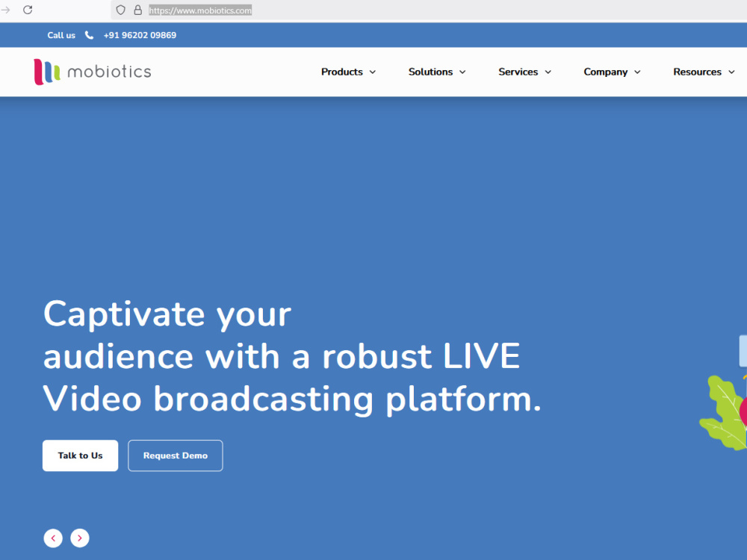Image resolution: width=747 pixels, height=560 pixels.
Task: Go to the next slide arrow
Action: point(80,538)
